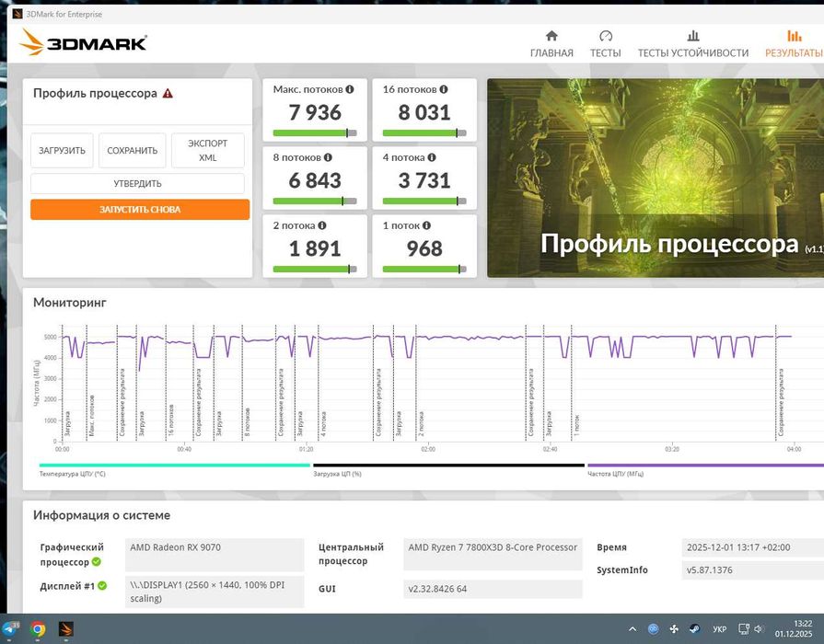Open Telegram from the taskbar
This screenshot has height=644, width=824.
point(10,628)
